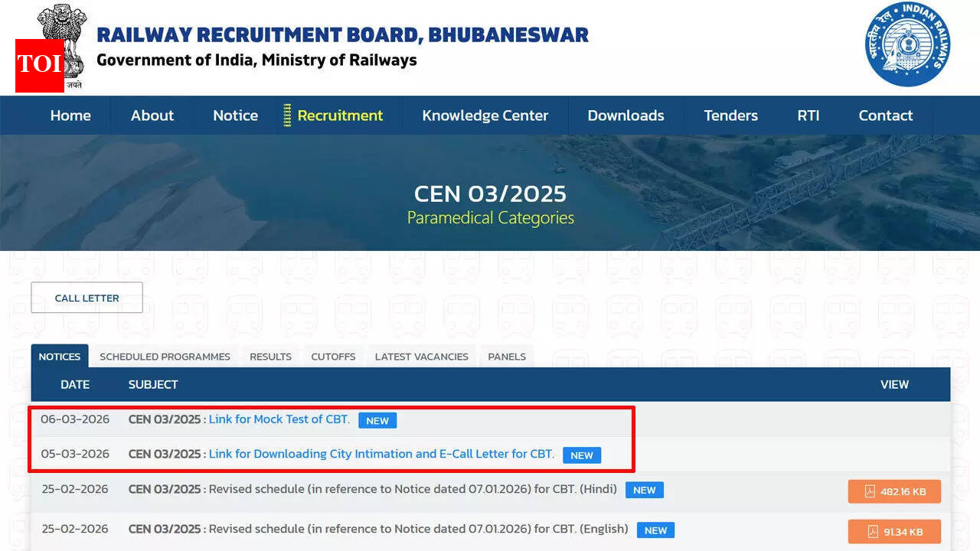
Task: Click the CALL LETTER button
Action: coord(87,297)
